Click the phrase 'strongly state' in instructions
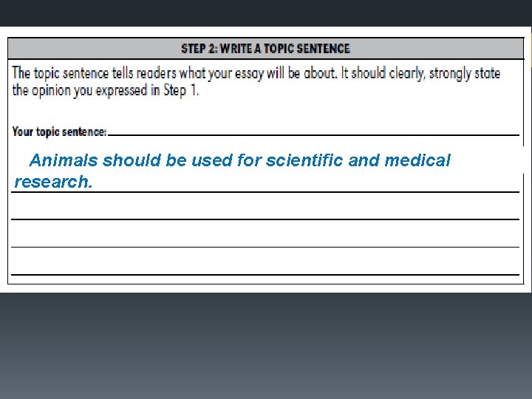This screenshot has height=399, width=532. click(x=465, y=74)
